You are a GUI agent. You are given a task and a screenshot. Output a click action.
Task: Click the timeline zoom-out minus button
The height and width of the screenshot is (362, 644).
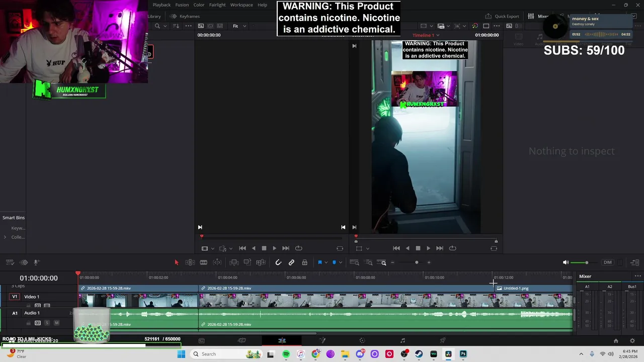pyautogui.click(x=392, y=262)
